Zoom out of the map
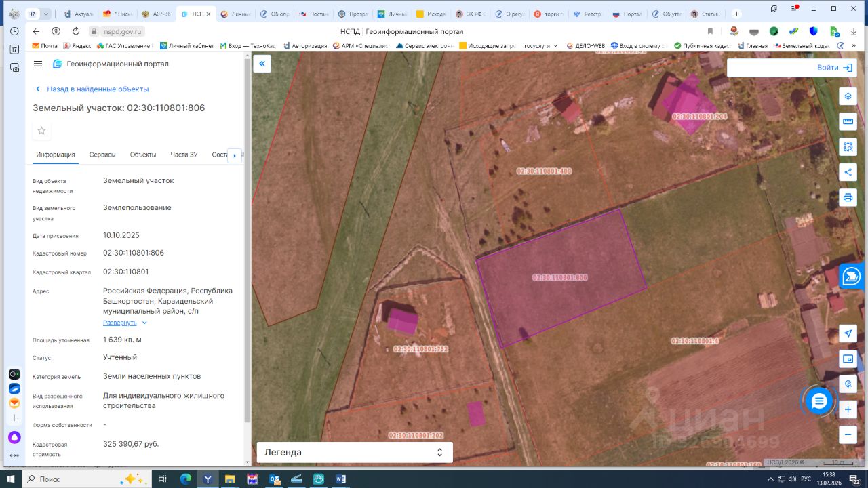The image size is (868, 488). tap(847, 434)
